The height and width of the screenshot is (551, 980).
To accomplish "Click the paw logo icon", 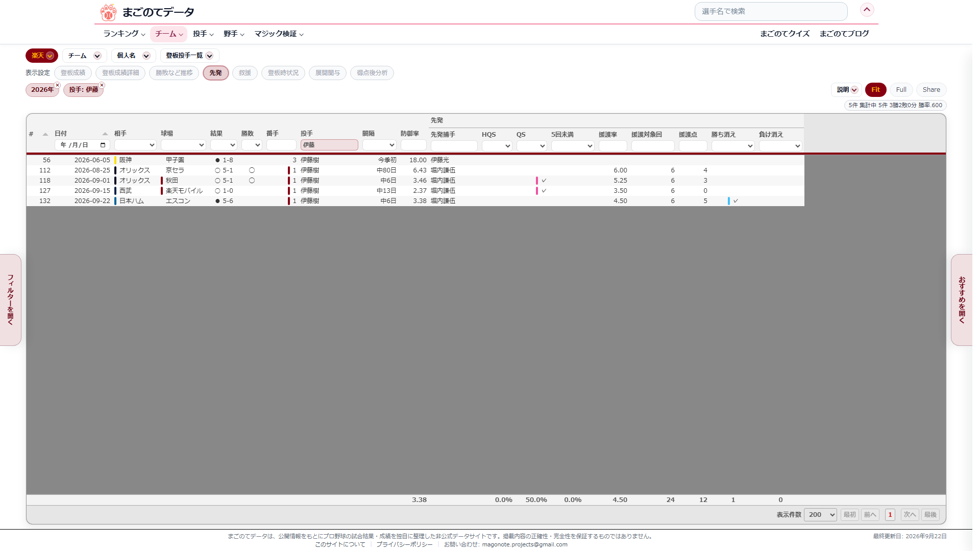I will click(x=108, y=12).
